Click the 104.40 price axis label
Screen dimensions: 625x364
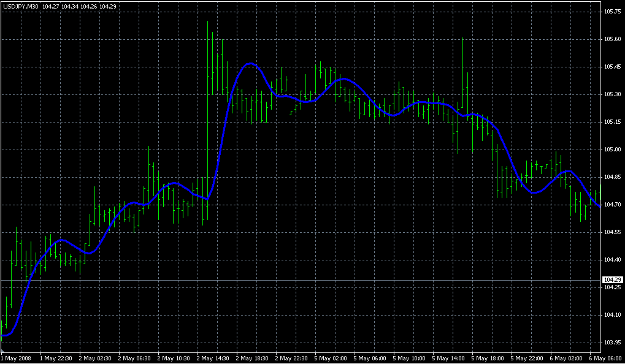(613, 260)
